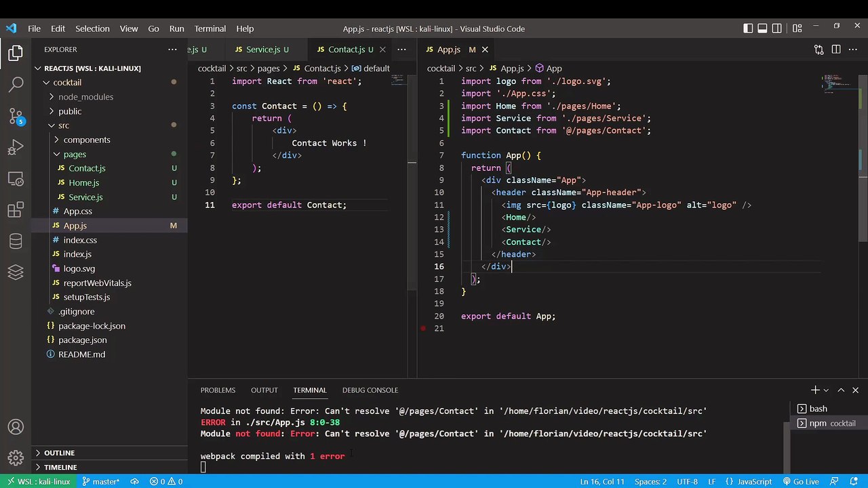Switch to the Service.js editor tab
The height and width of the screenshot is (488, 868).
263,49
